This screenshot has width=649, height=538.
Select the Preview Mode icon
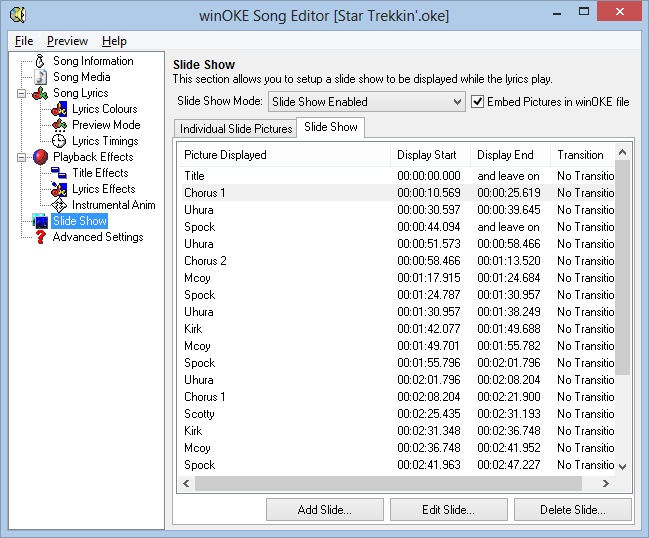tap(60, 125)
